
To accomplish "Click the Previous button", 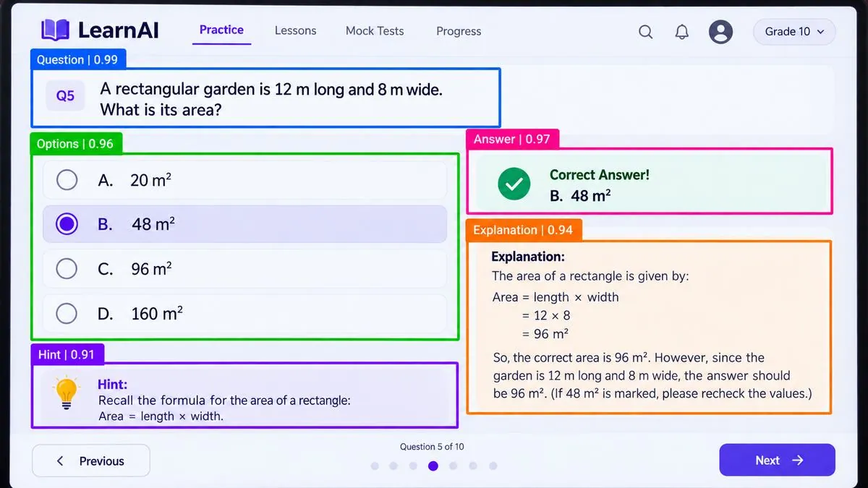I will click(x=91, y=461).
